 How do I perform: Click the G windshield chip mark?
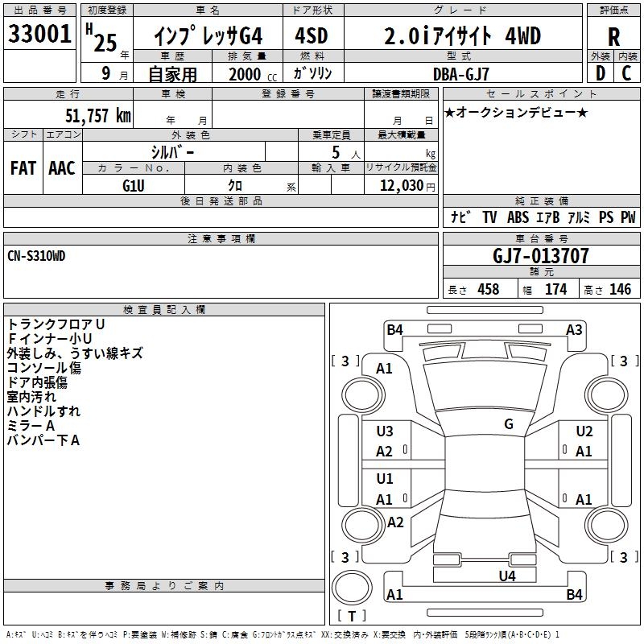pos(509,424)
